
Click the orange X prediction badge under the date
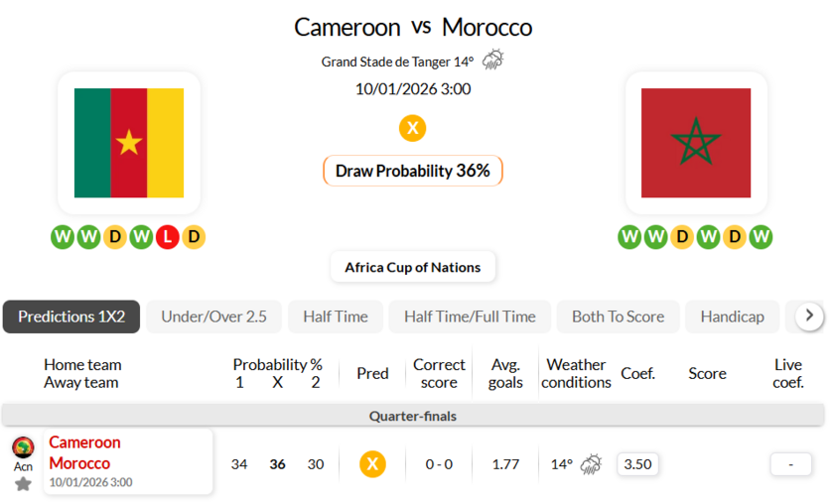click(x=412, y=128)
